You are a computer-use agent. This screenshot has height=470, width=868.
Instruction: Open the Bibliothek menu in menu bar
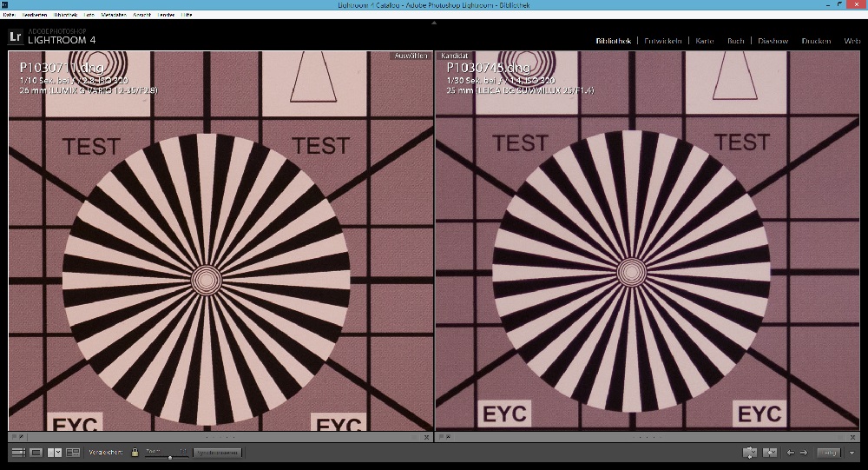(x=65, y=15)
